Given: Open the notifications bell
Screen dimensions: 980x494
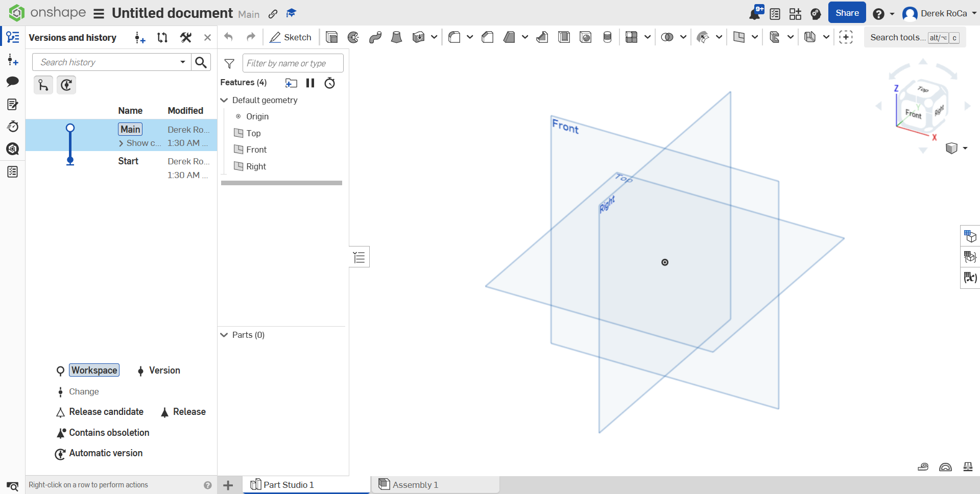Looking at the screenshot, I should click(755, 13).
